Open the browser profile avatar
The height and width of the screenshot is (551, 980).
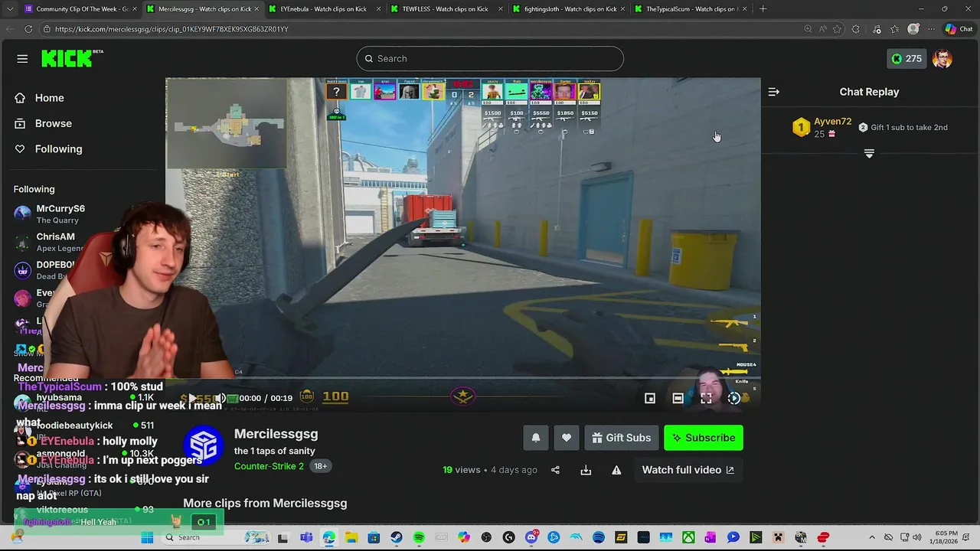[913, 29]
